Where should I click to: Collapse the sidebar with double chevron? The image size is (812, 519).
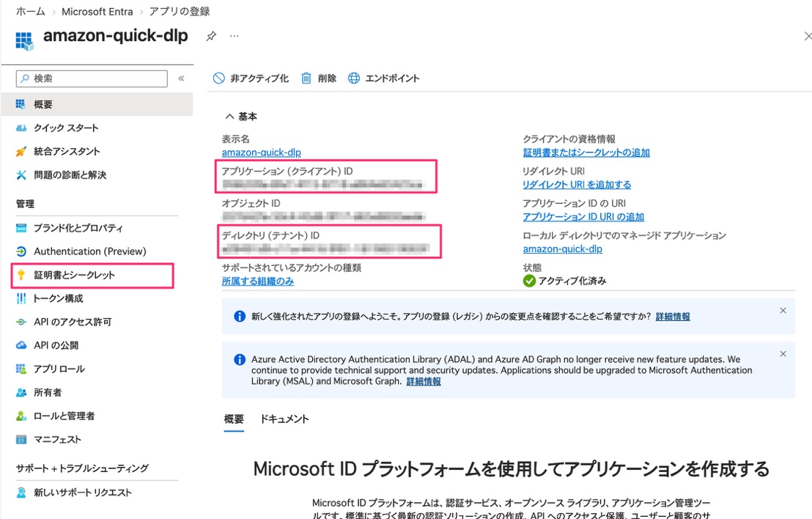(181, 78)
